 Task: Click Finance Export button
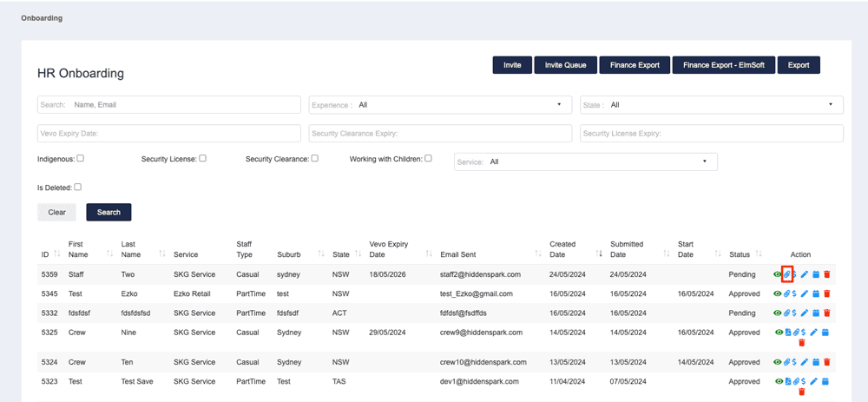(635, 65)
